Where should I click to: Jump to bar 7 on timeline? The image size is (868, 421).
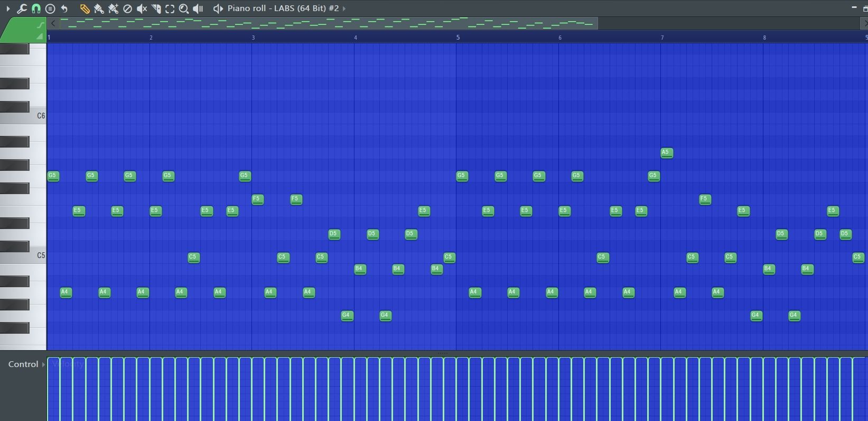click(662, 38)
